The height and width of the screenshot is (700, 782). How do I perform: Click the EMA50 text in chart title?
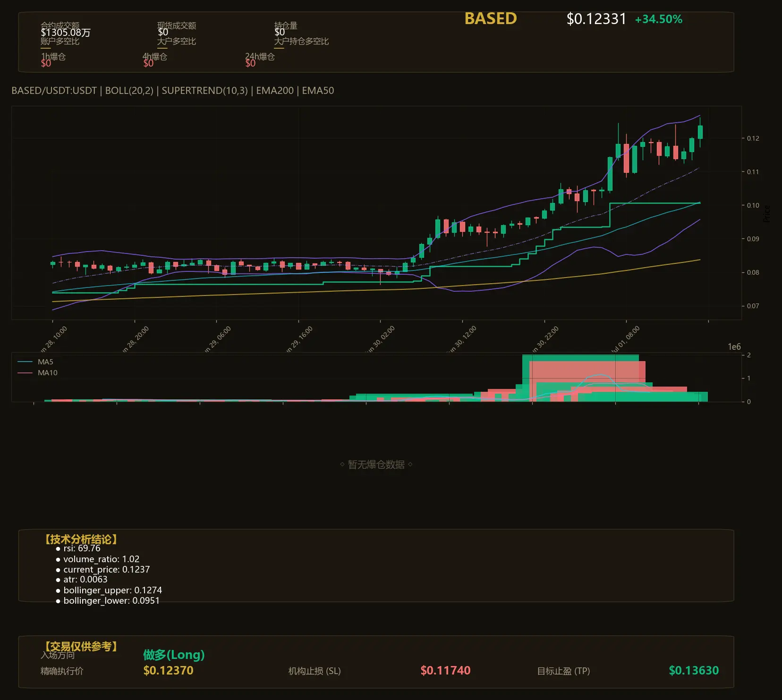point(318,91)
